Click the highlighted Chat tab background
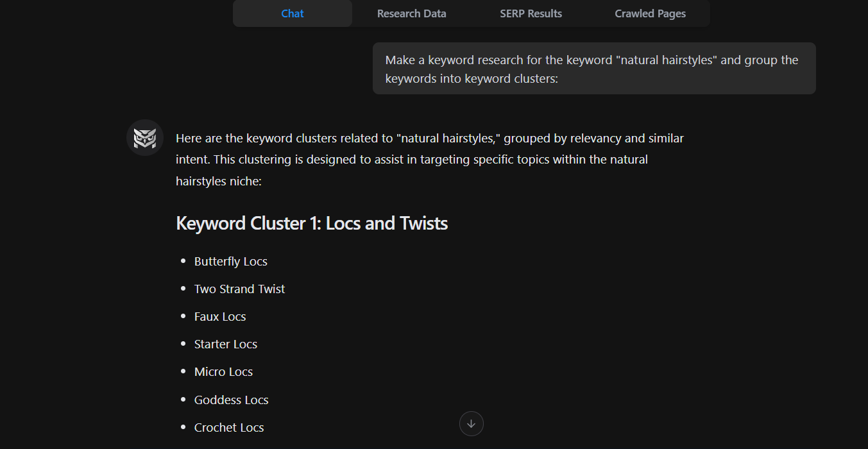The image size is (868, 449). [292, 13]
